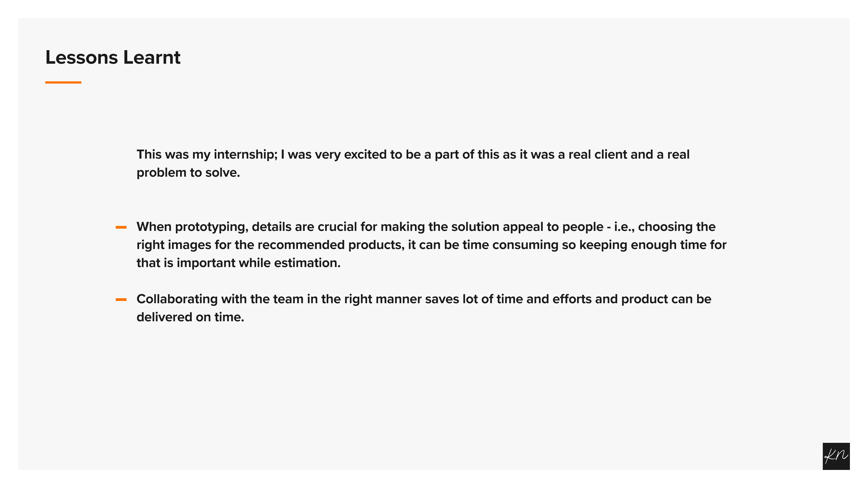Select the 'Lessons Learnt' heading
This screenshot has width=868, height=488.
click(113, 57)
